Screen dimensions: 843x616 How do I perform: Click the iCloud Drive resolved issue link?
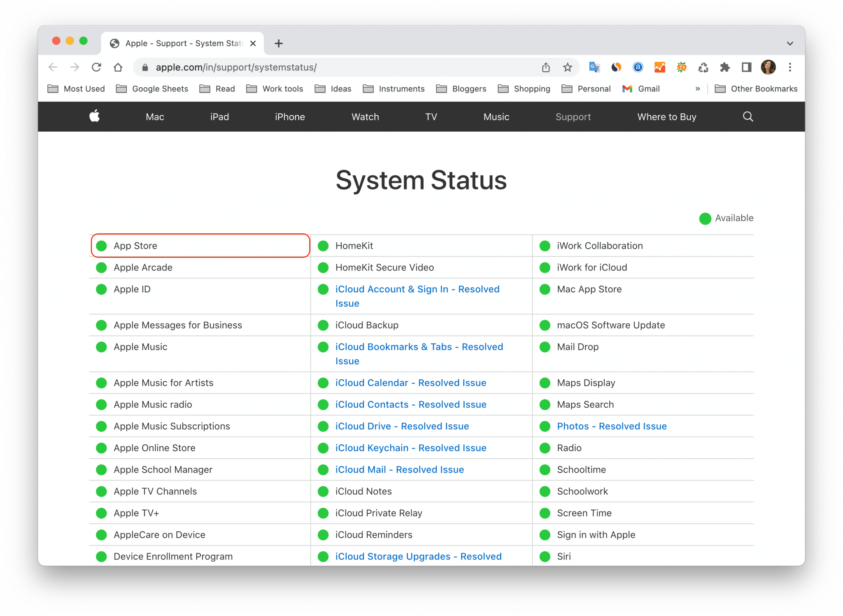coord(402,426)
